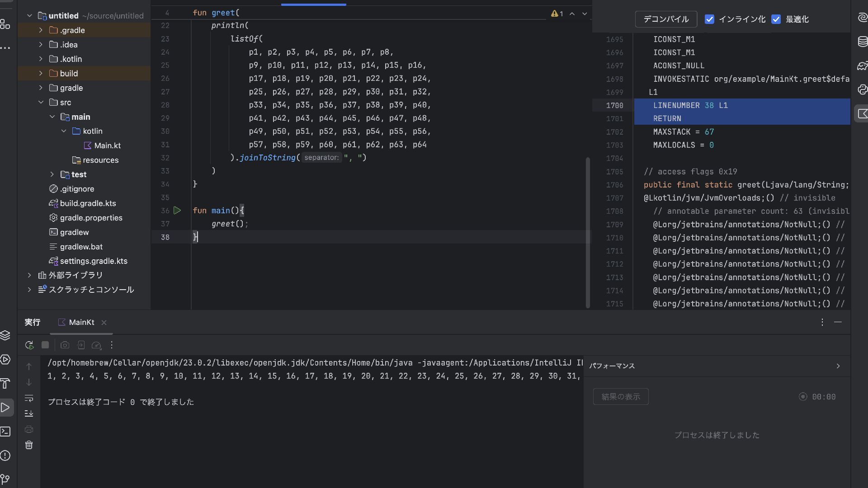Image resolution: width=868 pixels, height=488 pixels.
Task: Clear console output with trash icon
Action: coord(29,445)
